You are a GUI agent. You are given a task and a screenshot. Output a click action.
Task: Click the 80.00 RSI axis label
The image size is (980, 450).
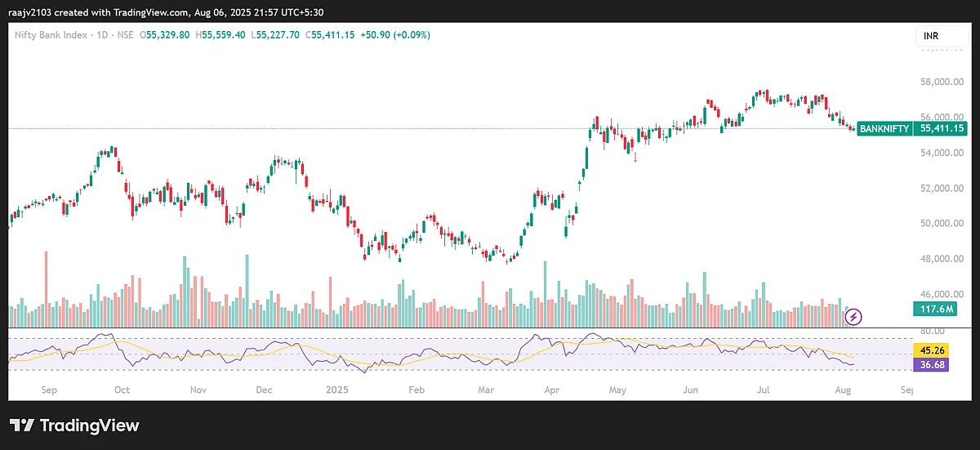(x=932, y=332)
